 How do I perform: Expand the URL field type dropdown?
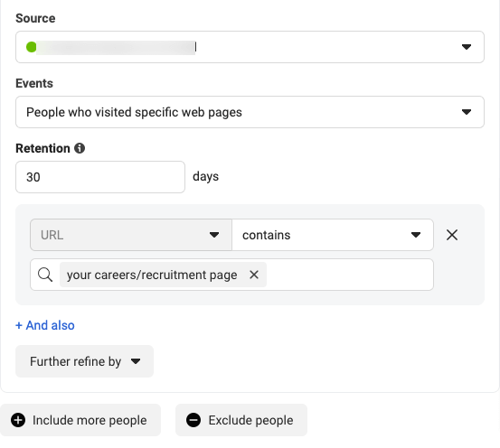(x=131, y=235)
